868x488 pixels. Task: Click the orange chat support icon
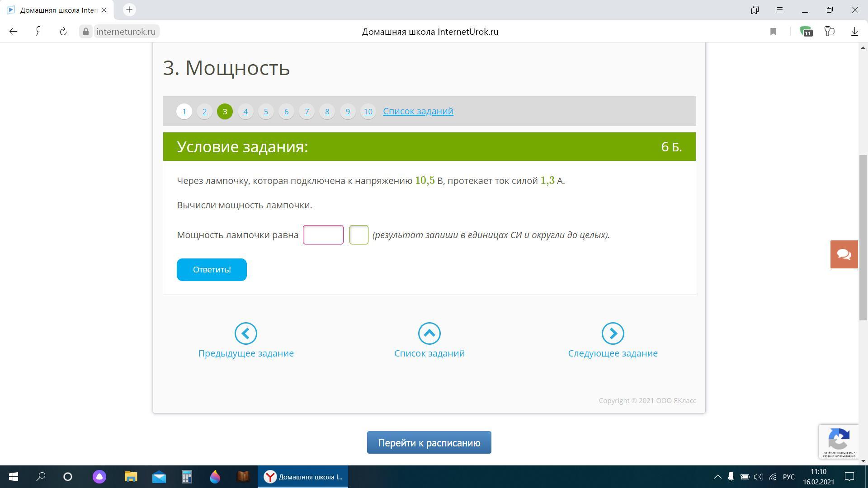pos(844,254)
